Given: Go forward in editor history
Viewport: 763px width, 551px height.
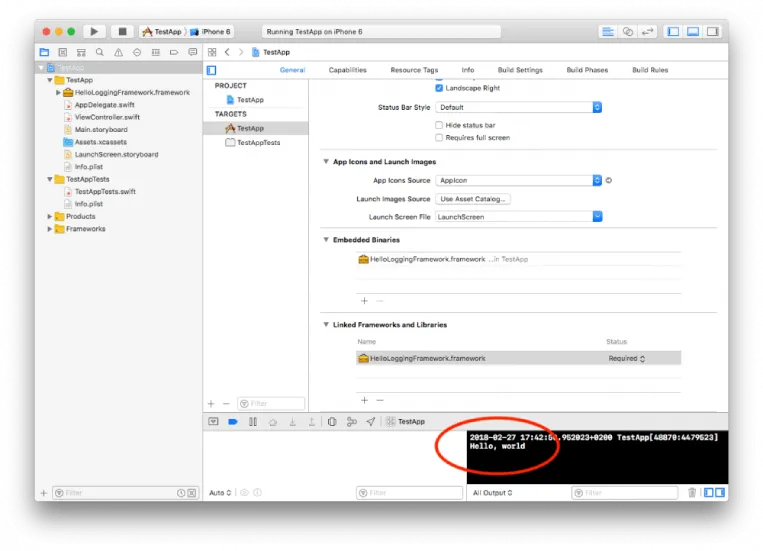Looking at the screenshot, I should click(x=241, y=52).
